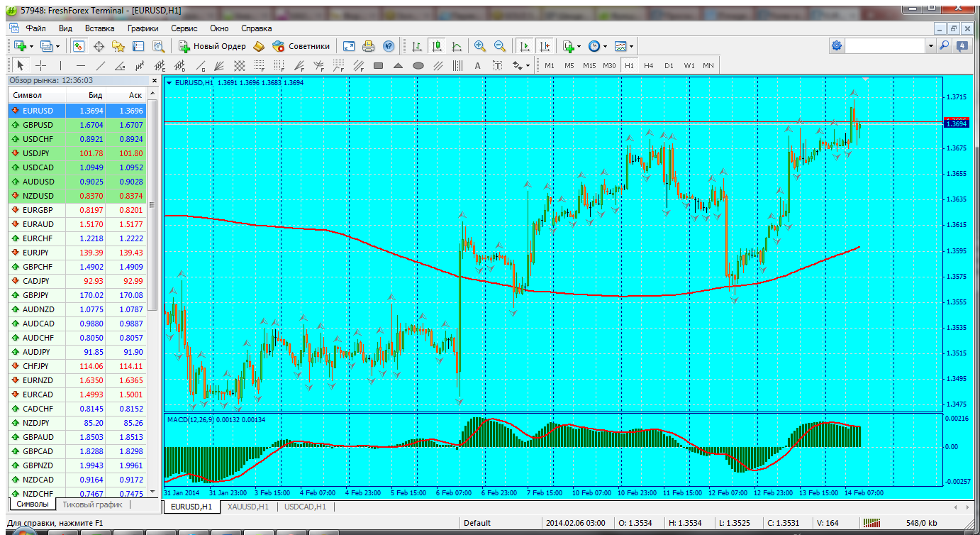Viewport: 980px width, 535px height.
Task: Click the Новый Ордер button
Action: (x=212, y=46)
